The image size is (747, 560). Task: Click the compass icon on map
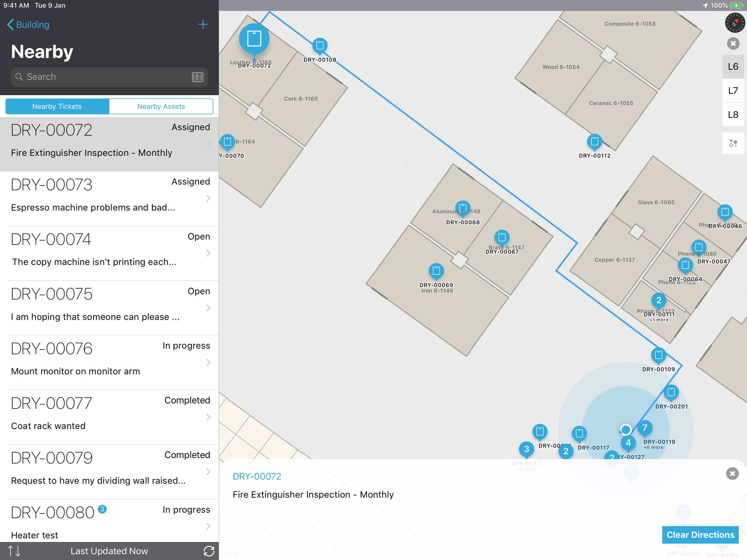pos(734,23)
